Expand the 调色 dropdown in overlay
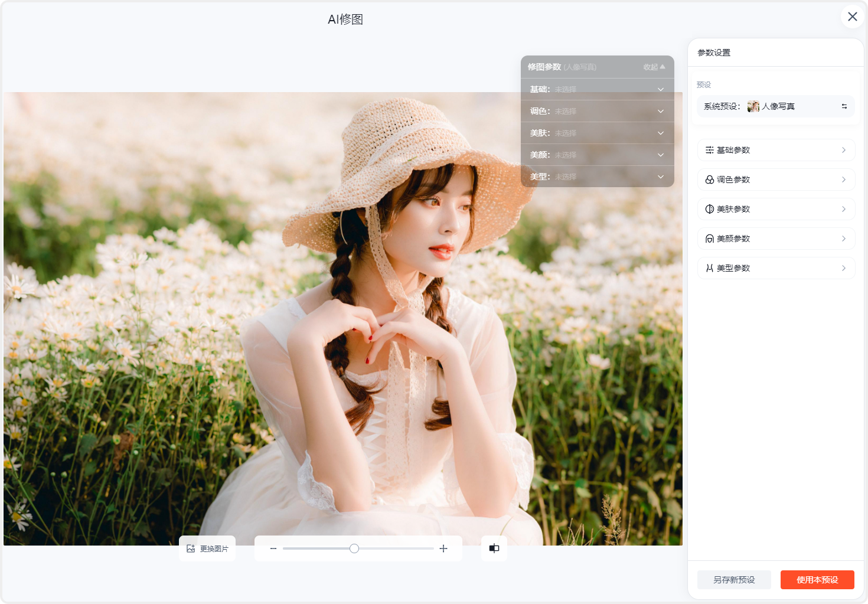Viewport: 868px width, 604px height. point(660,112)
